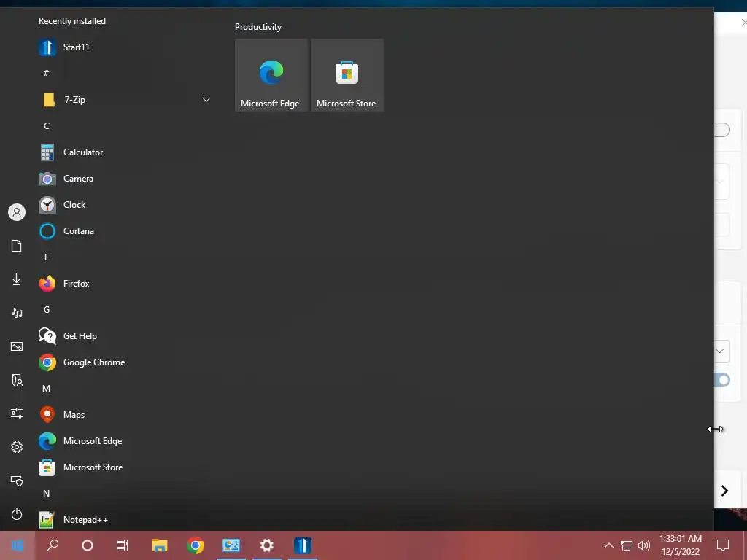The width and height of the screenshot is (747, 560).
Task: Click the Microsoft Store tile under Productivity
Action: (347, 75)
